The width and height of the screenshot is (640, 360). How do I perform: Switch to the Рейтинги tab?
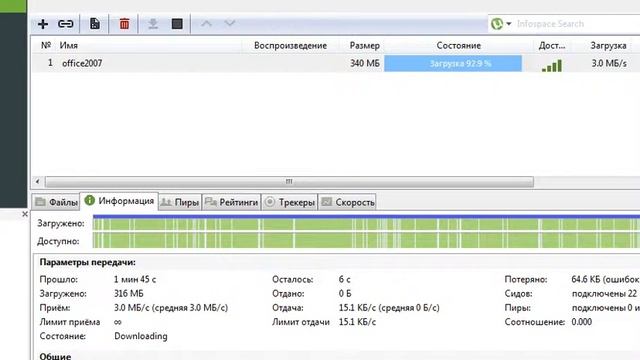click(x=231, y=202)
